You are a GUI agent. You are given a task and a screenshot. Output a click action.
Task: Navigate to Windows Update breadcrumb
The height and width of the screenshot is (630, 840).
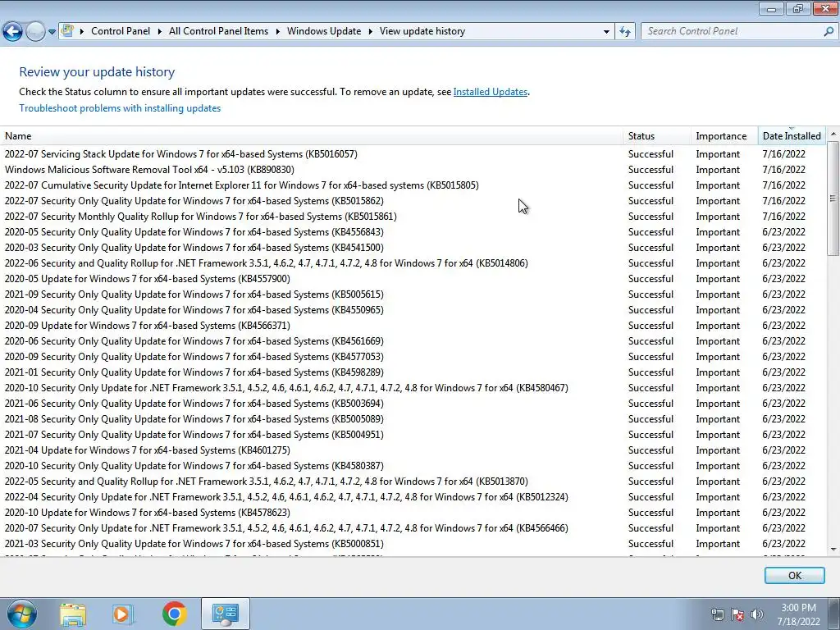pyautogui.click(x=324, y=31)
